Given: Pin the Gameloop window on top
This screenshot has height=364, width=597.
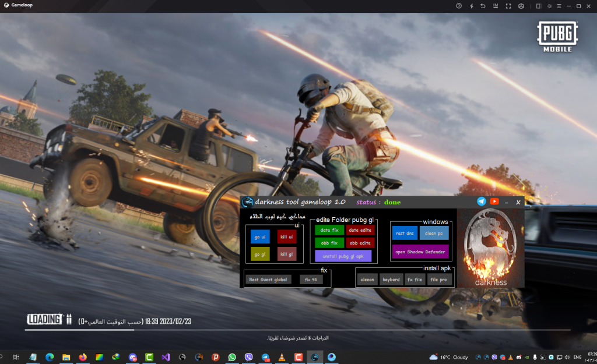Looking at the screenshot, I should (549, 6).
